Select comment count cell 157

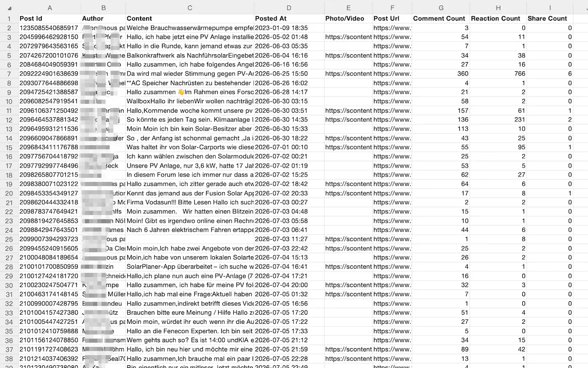[441, 110]
